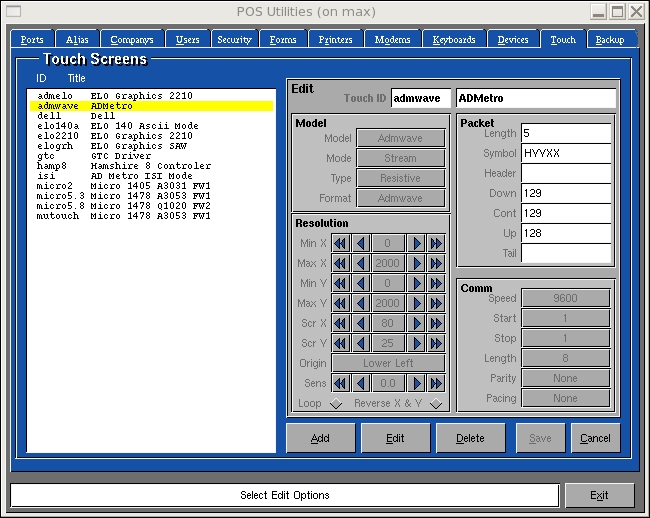Click Min Y double-left arrow

tap(341, 283)
